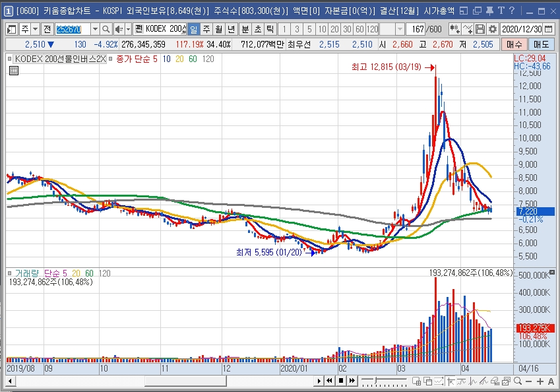Click the 편 button before KODEX name
560x392 pixels.
139,29
